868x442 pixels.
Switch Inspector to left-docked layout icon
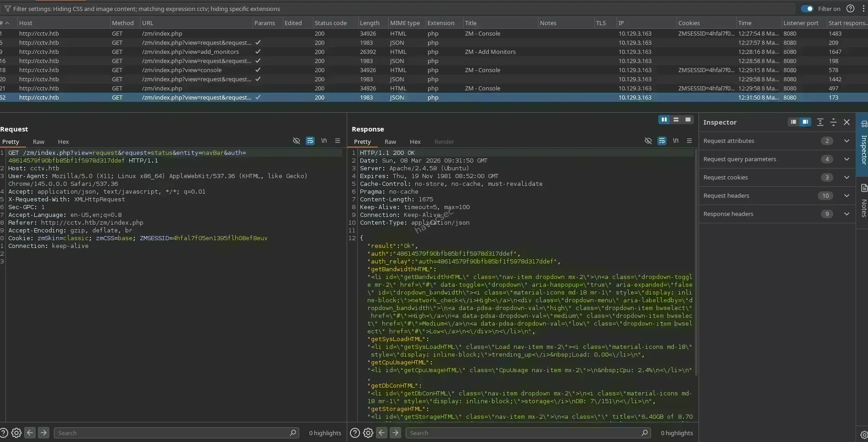click(x=794, y=122)
